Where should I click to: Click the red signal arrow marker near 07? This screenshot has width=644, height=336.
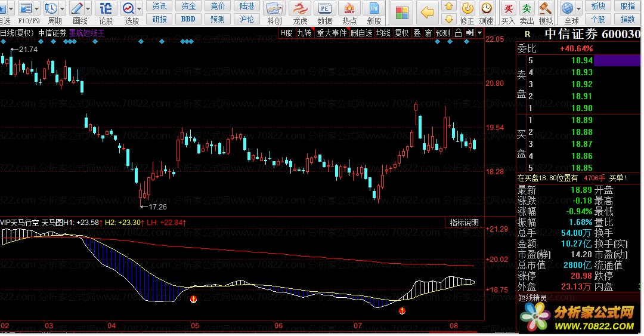click(402, 311)
